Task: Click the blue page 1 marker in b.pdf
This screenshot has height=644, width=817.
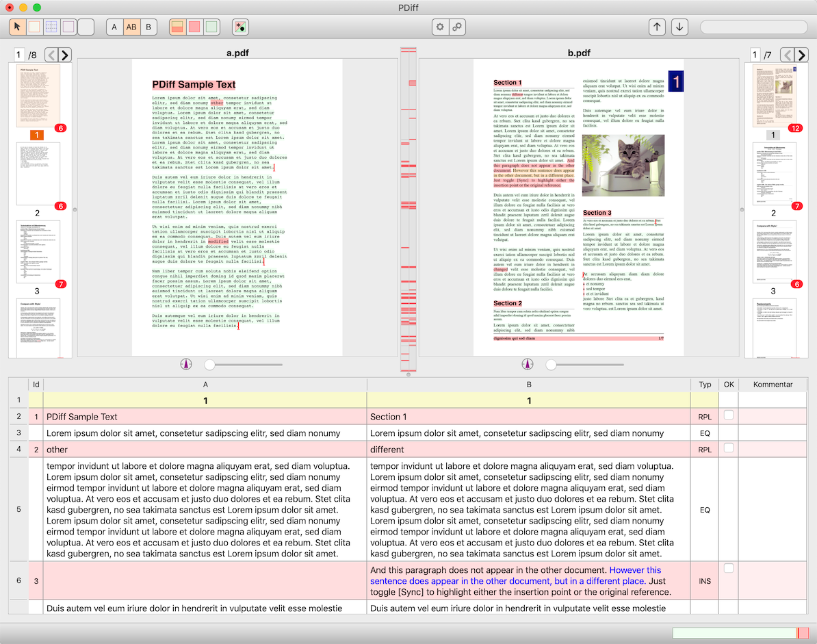Action: [x=676, y=81]
